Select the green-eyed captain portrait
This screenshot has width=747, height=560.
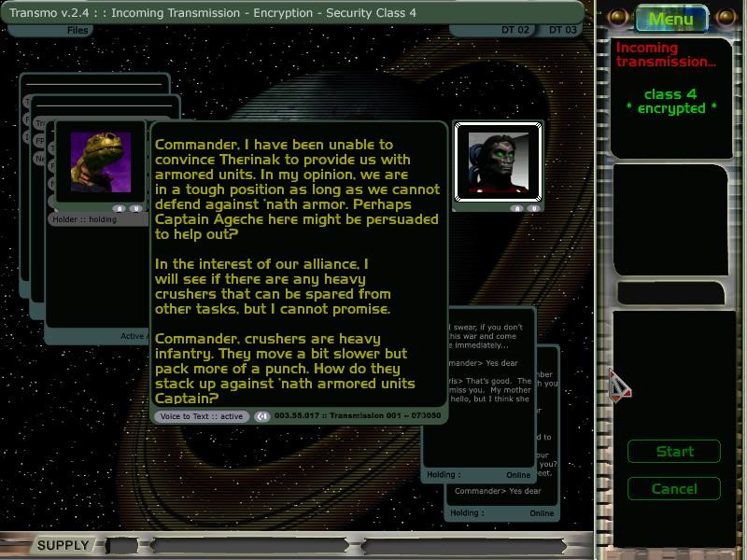[x=499, y=161]
